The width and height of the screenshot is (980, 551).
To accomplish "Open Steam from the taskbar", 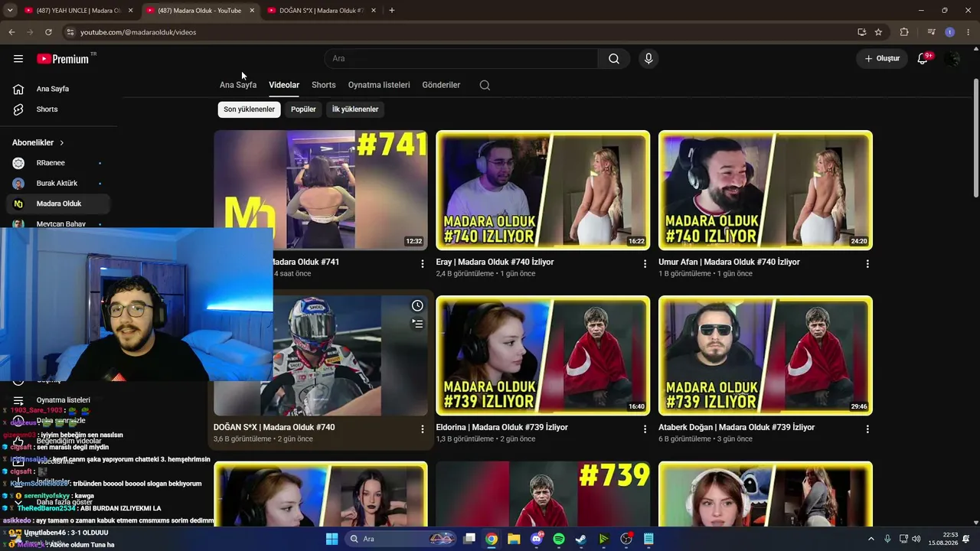I will [x=581, y=539].
